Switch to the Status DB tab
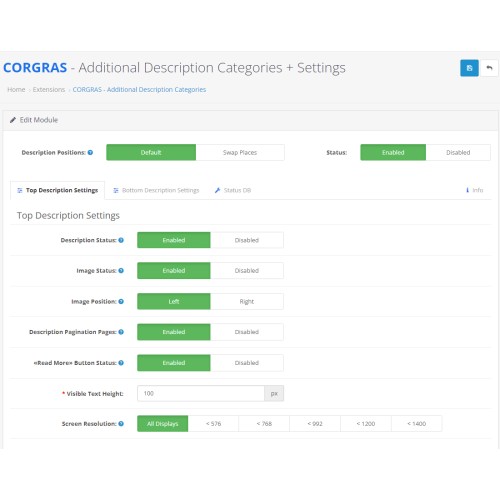 point(233,190)
